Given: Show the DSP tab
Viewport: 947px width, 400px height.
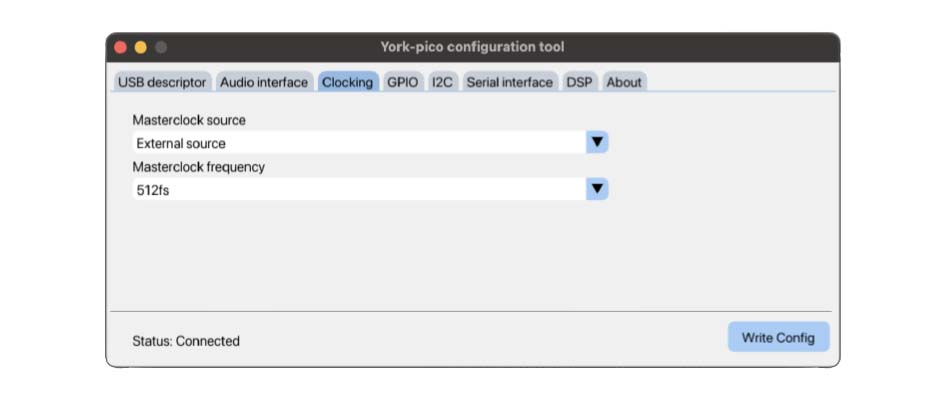Looking at the screenshot, I should [579, 82].
